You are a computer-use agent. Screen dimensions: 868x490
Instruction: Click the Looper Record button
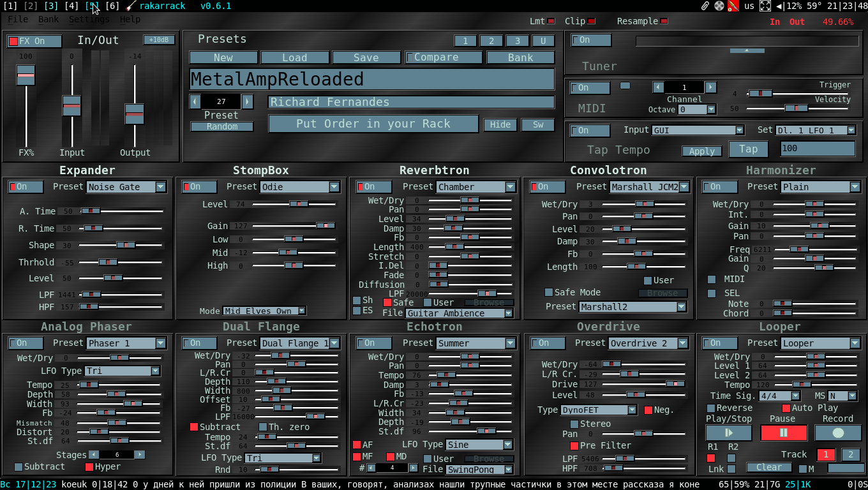point(838,433)
